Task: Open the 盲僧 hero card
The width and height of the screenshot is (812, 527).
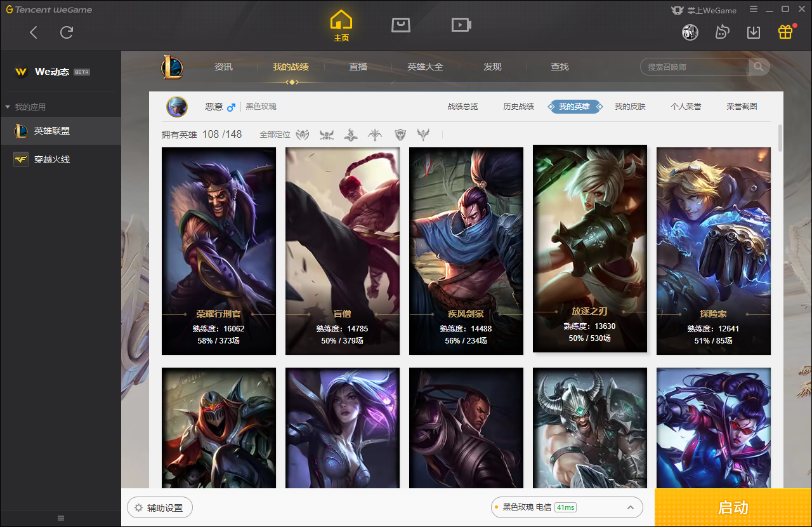Action: coord(343,251)
